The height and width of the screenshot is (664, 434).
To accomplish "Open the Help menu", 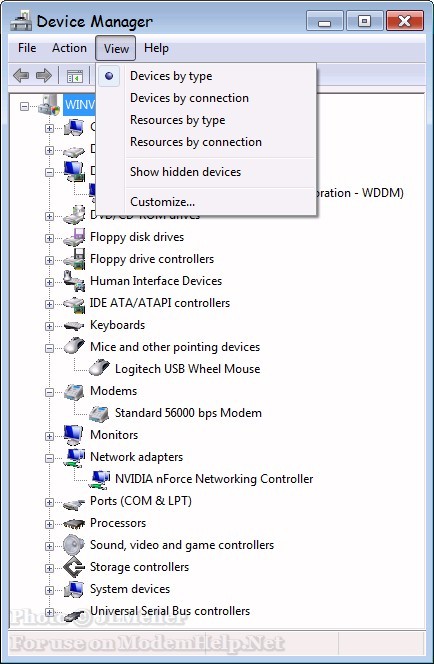I will pyautogui.click(x=156, y=48).
